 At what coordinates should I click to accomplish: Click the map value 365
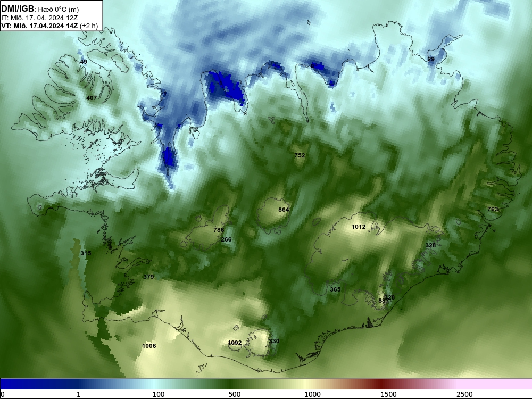(x=335, y=289)
